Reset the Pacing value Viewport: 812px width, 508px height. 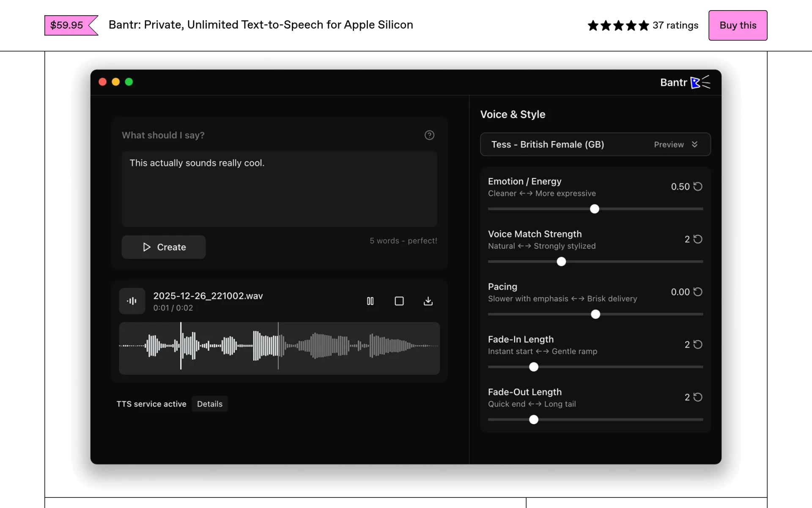click(698, 292)
